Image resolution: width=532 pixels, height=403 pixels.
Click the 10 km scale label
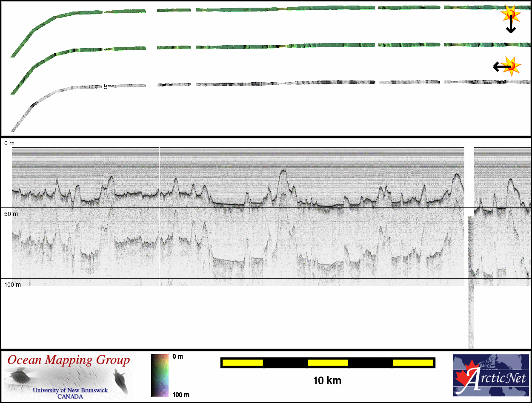pyautogui.click(x=327, y=381)
